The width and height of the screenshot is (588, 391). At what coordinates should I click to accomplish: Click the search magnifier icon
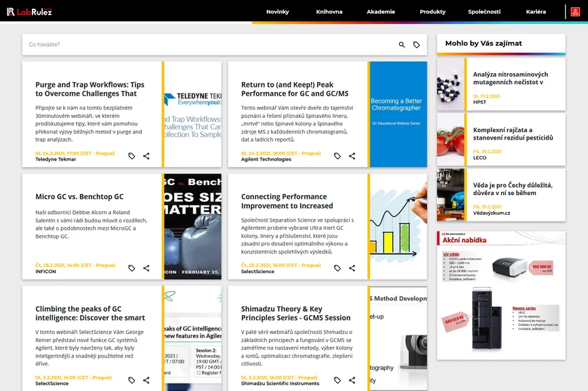pos(402,45)
